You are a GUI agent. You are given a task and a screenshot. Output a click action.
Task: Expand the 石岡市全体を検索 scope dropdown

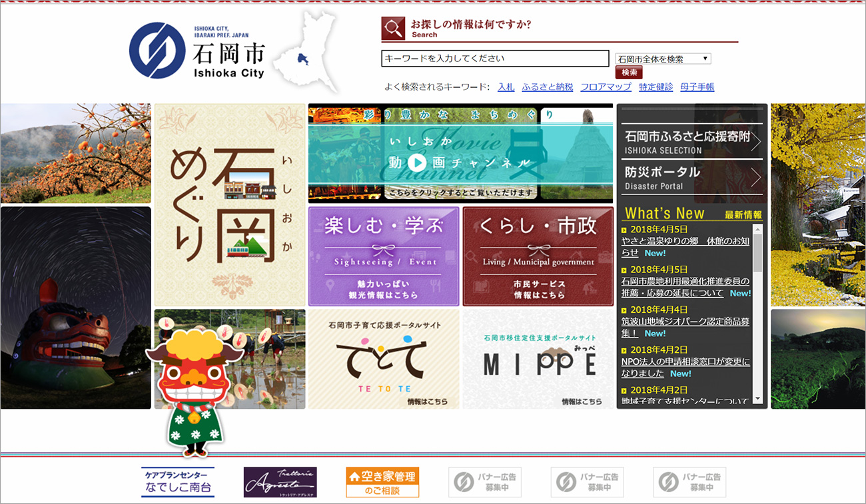click(x=663, y=59)
